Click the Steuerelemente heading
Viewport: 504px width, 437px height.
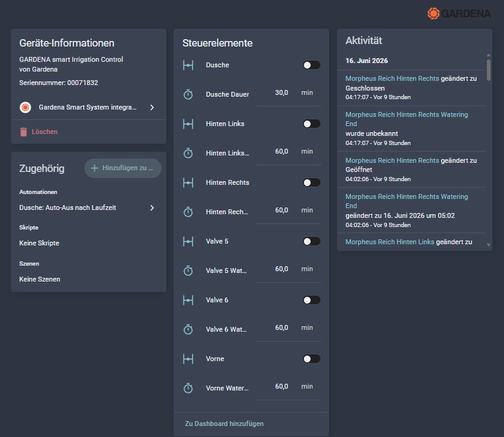coord(217,43)
